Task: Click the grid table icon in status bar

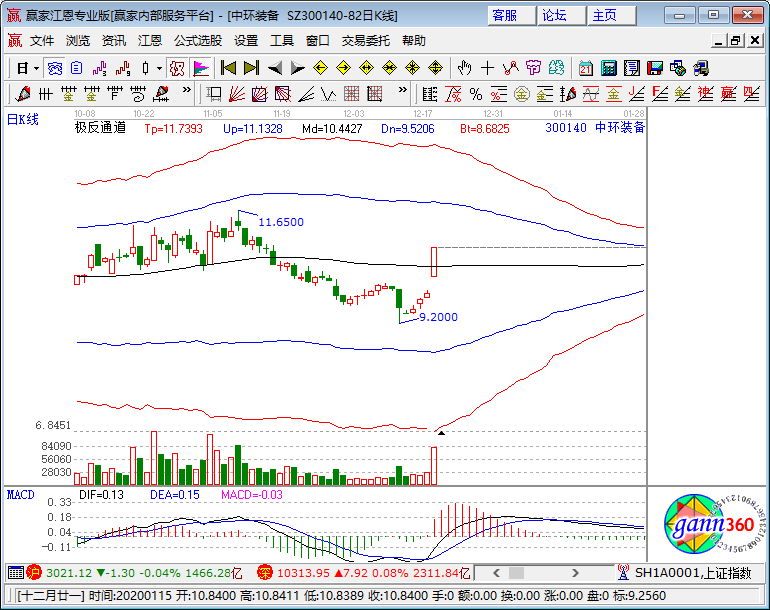Action: 16,573
